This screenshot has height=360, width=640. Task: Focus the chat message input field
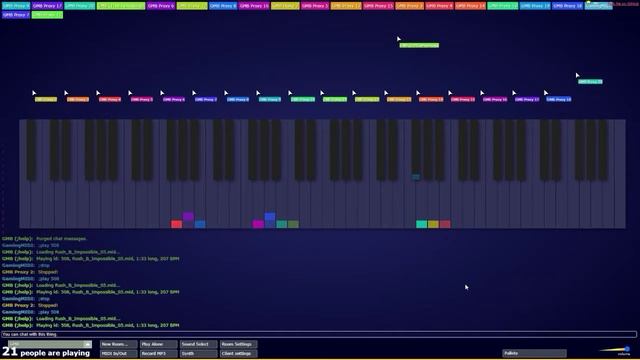(319, 334)
